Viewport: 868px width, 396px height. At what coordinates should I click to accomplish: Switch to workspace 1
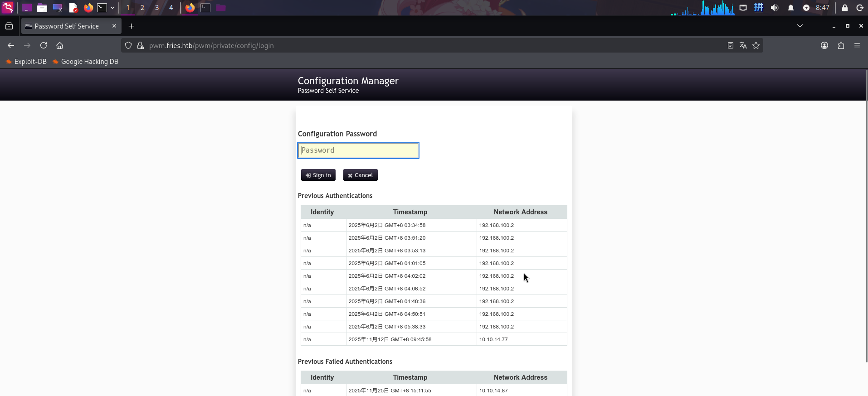pos(128,8)
